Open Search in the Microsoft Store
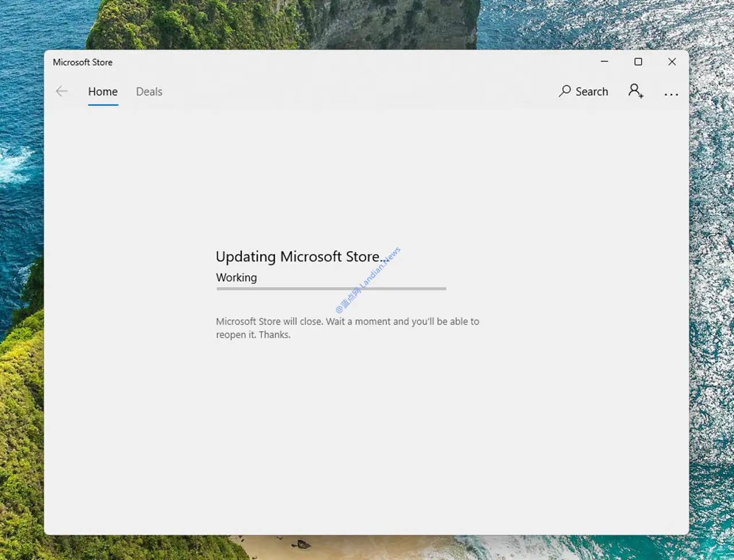The height and width of the screenshot is (560, 734). tap(583, 91)
